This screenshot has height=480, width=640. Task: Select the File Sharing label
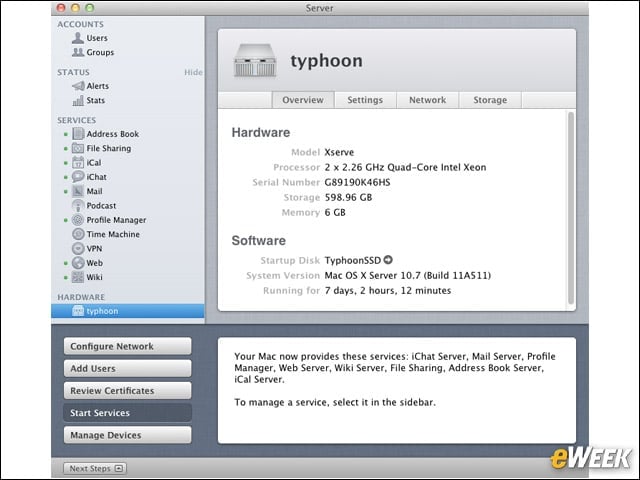[109, 148]
